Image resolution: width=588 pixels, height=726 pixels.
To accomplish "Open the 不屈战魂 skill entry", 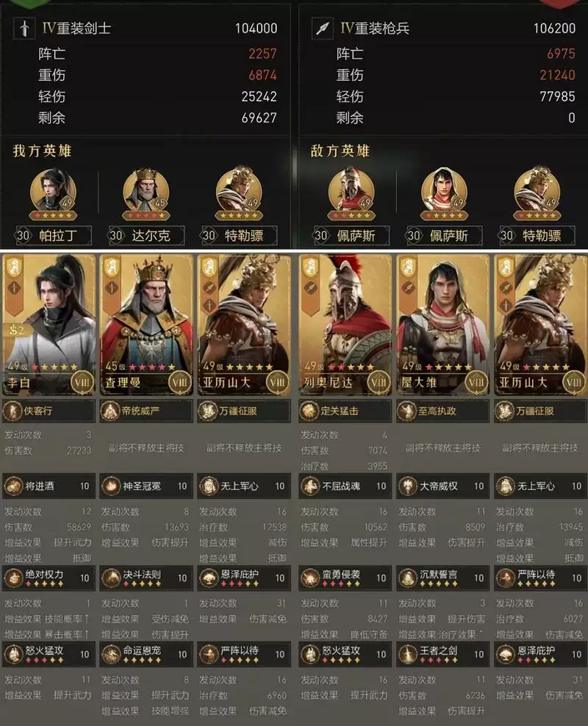I will (x=345, y=486).
